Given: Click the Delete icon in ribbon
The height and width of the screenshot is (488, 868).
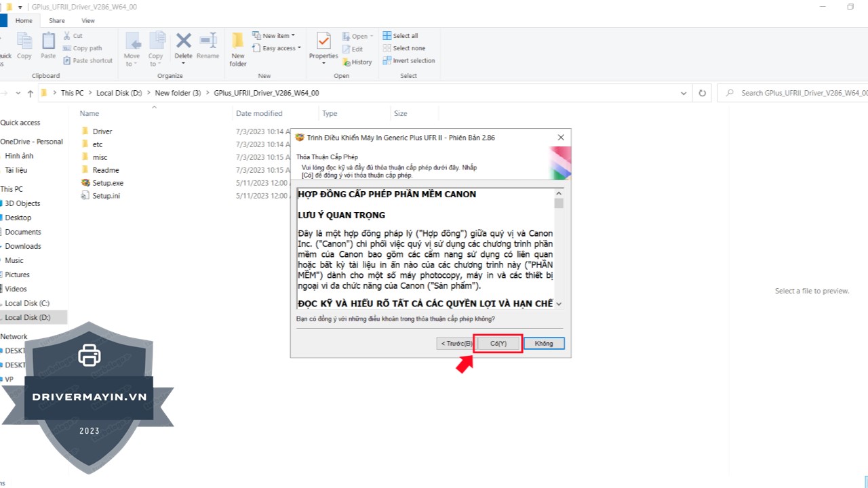Looking at the screenshot, I should [183, 46].
